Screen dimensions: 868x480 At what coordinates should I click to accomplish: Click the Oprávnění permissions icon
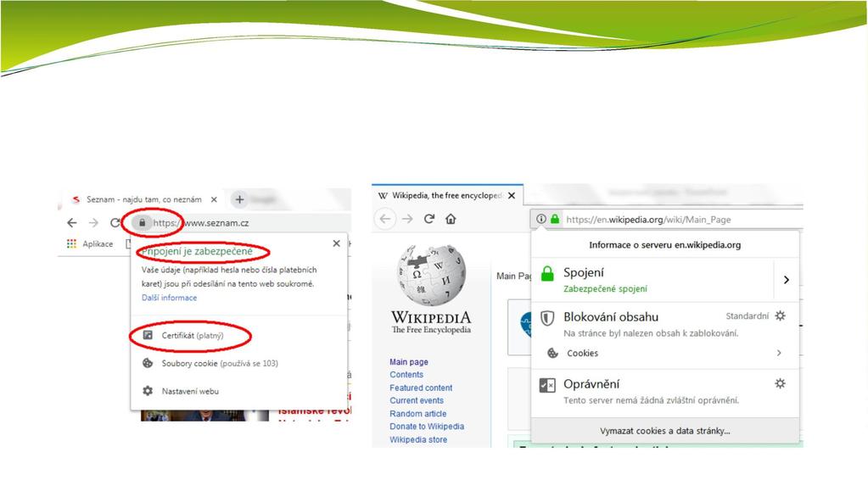tap(547, 385)
